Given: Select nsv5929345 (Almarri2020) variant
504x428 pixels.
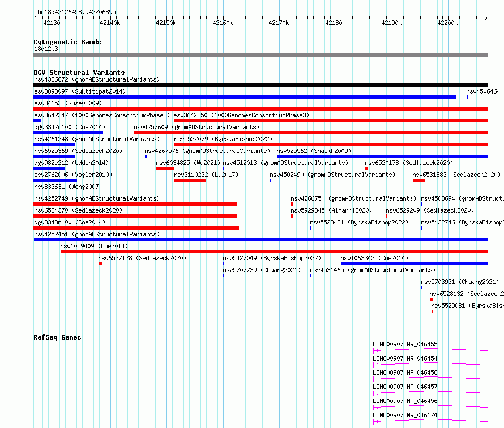Looking at the screenshot, I should tap(292, 216).
